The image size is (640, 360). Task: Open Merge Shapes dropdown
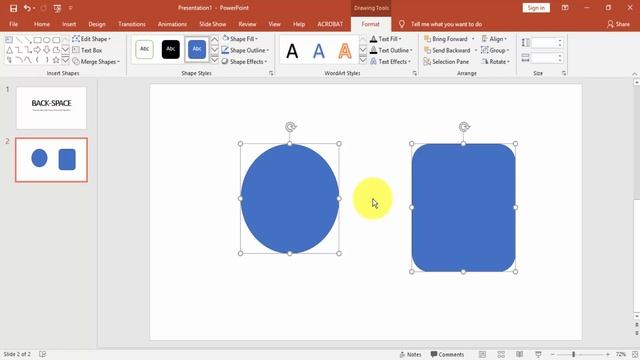(x=96, y=62)
